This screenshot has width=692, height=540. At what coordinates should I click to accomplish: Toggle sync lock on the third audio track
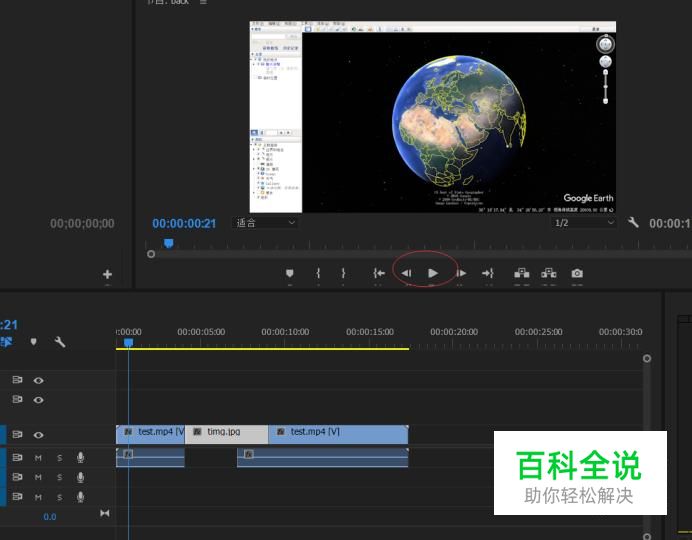tap(17, 497)
